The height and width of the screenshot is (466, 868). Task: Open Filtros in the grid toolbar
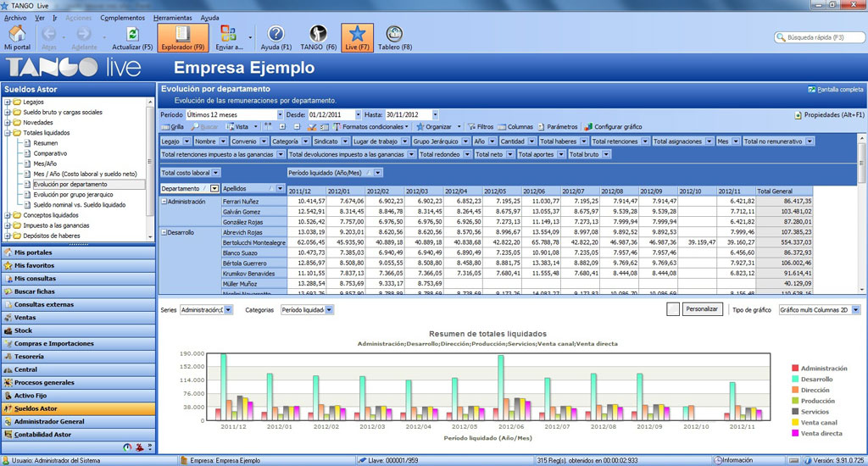481,127
